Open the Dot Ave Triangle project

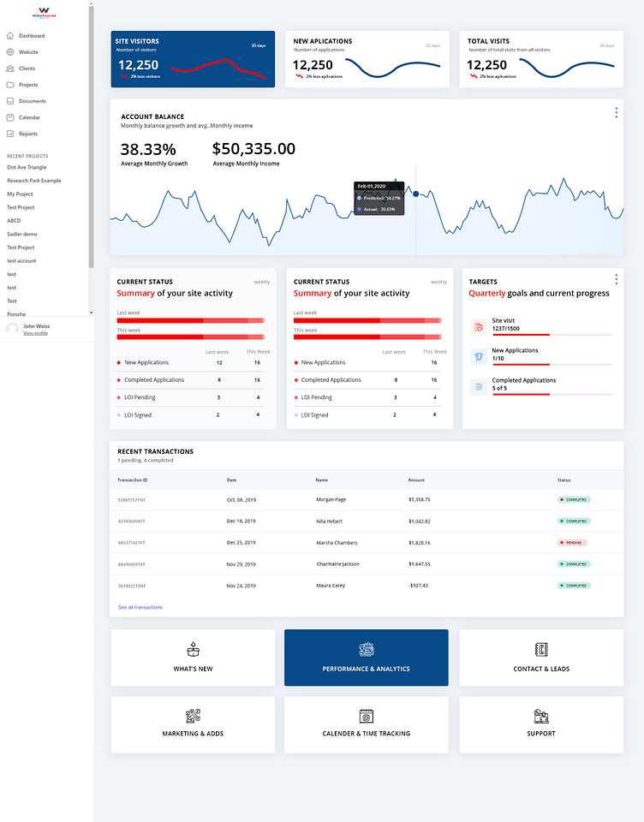[x=26, y=168]
